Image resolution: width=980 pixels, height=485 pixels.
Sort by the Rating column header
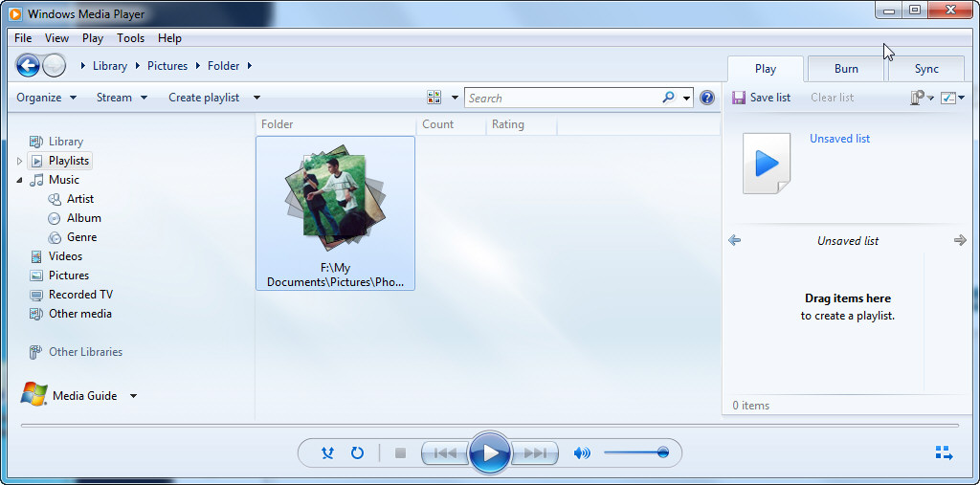pos(522,124)
